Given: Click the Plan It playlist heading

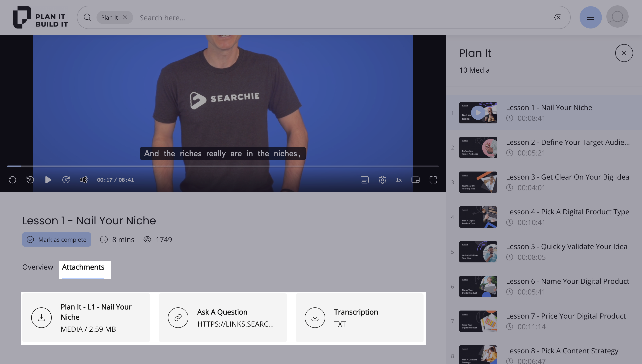Looking at the screenshot, I should click(475, 53).
